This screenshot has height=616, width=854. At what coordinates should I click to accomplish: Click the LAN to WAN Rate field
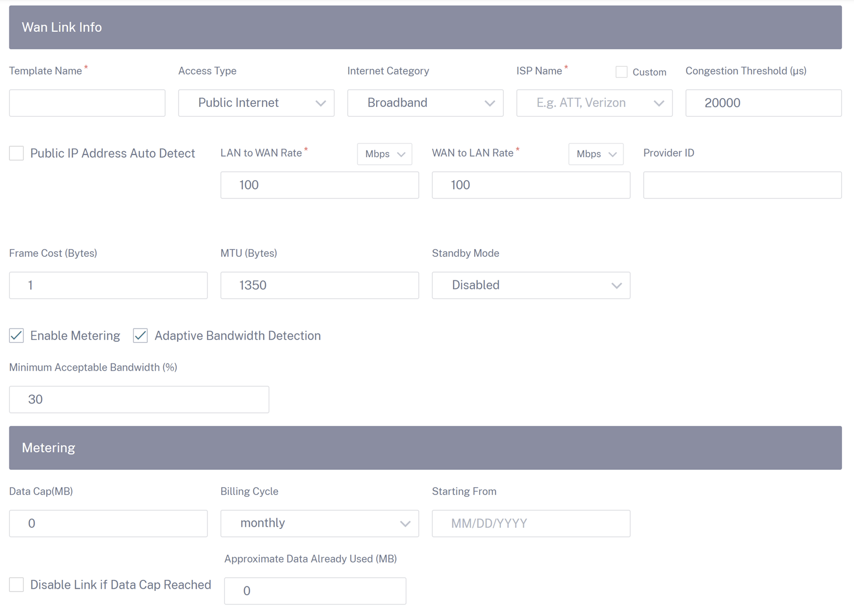pyautogui.click(x=320, y=185)
